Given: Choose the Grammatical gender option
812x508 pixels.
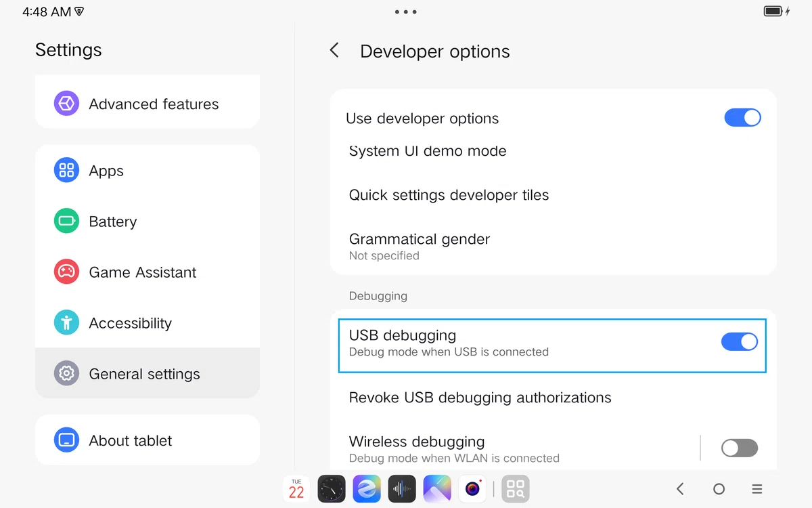Looking at the screenshot, I should click(554, 247).
